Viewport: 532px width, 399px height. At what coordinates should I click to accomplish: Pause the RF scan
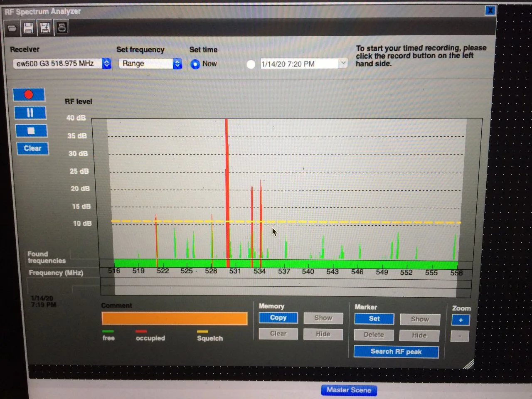click(30, 113)
